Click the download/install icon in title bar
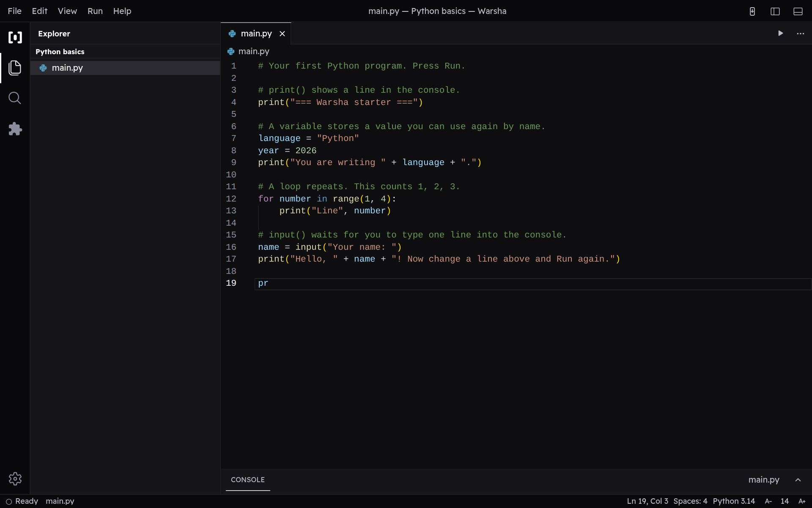Screen dimensions: 812x508 pos(752,11)
